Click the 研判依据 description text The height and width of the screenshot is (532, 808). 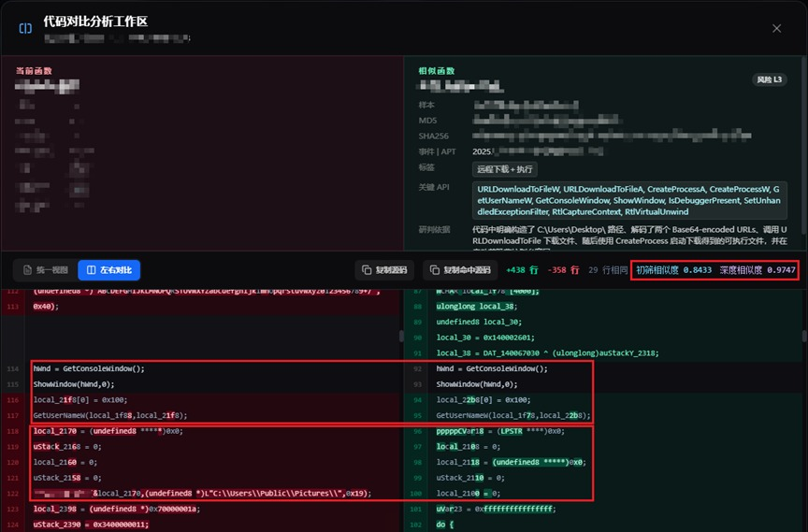click(629, 239)
